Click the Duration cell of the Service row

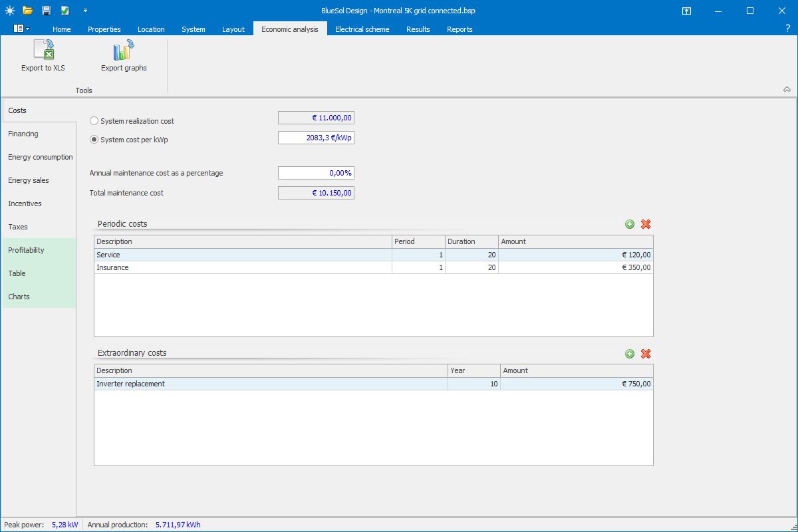(471, 255)
